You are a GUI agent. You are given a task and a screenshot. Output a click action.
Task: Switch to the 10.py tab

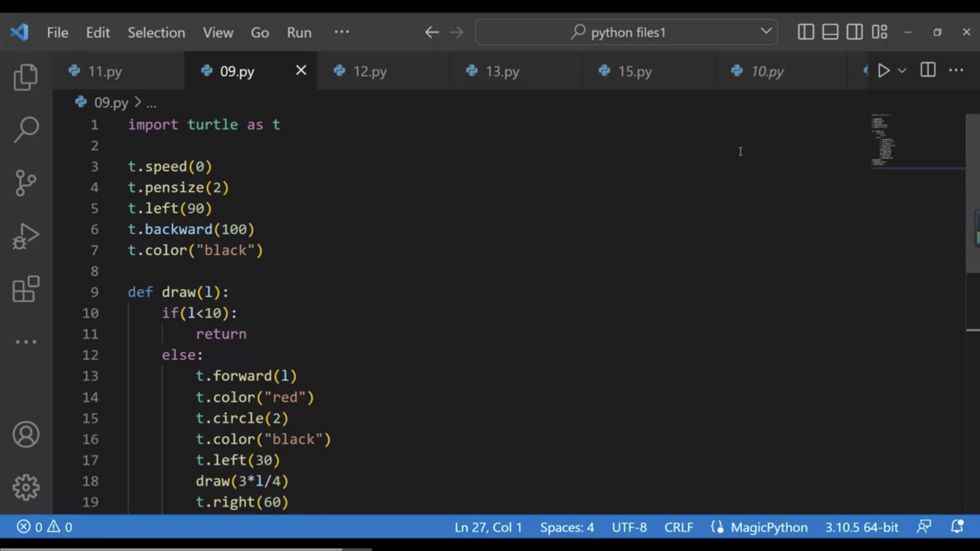(x=781, y=71)
